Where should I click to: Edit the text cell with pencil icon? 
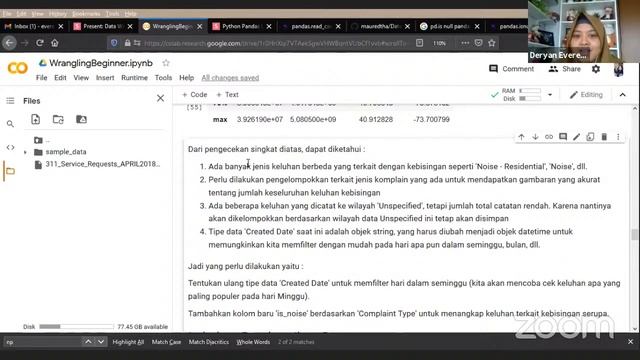click(576, 137)
